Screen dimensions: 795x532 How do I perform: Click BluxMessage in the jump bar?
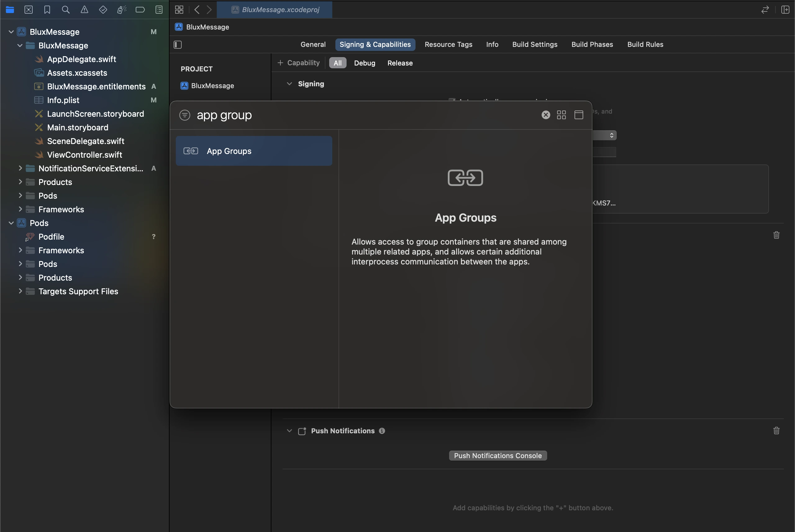point(202,27)
